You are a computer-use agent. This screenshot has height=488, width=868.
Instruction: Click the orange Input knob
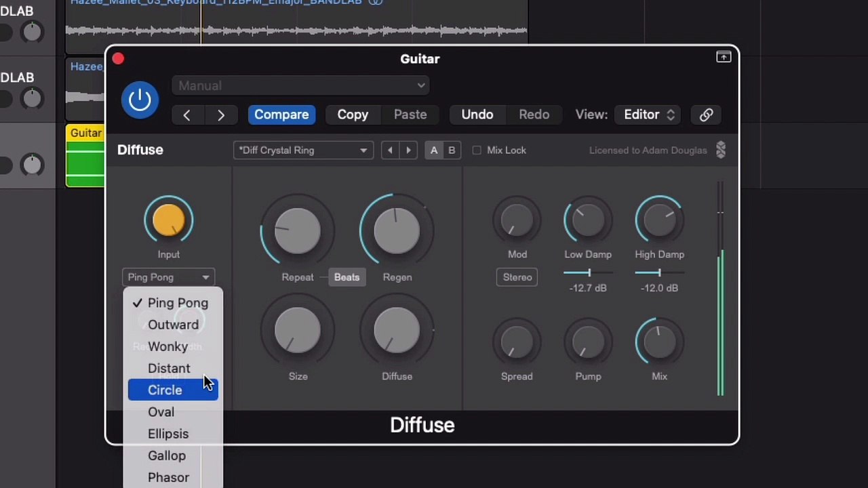(169, 220)
